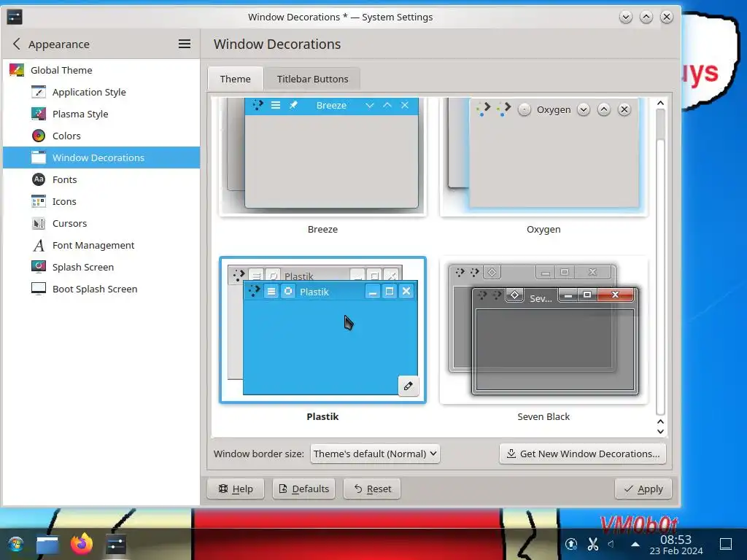Open the clock showing 08:53
Viewport: 747px width, 560px height.
[676, 545]
